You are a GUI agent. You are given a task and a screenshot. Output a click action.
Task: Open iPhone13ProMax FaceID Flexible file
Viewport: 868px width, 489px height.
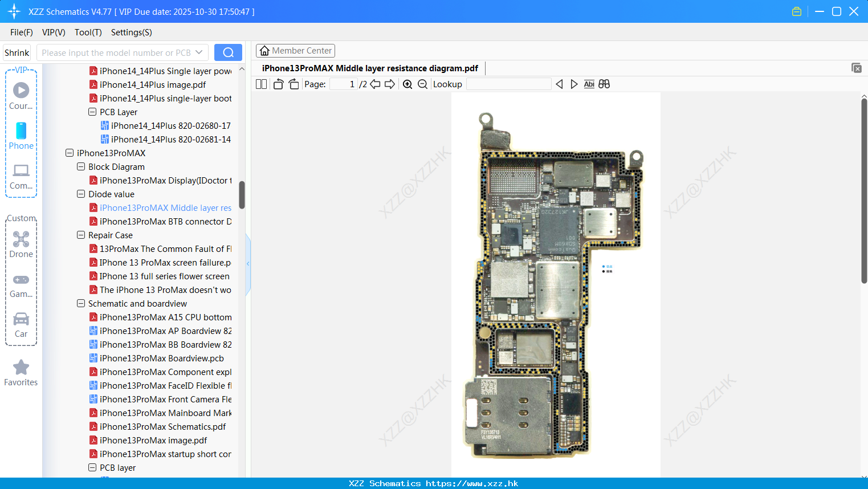165,385
